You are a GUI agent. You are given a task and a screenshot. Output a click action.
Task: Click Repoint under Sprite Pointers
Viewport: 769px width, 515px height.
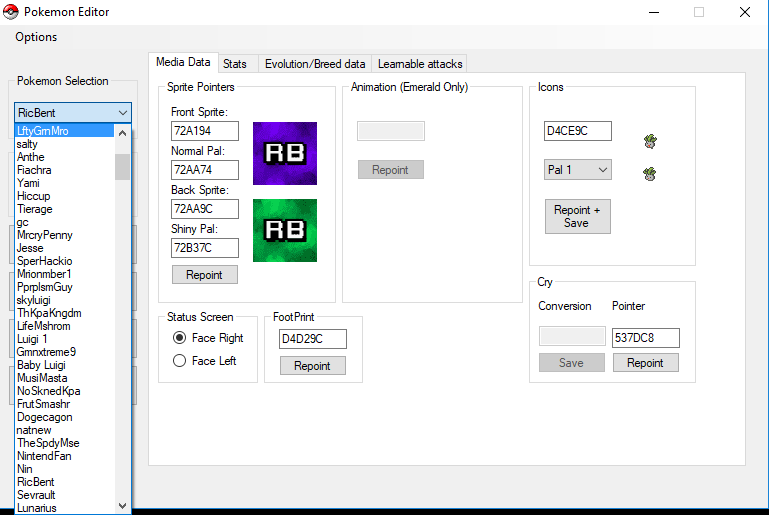click(204, 274)
